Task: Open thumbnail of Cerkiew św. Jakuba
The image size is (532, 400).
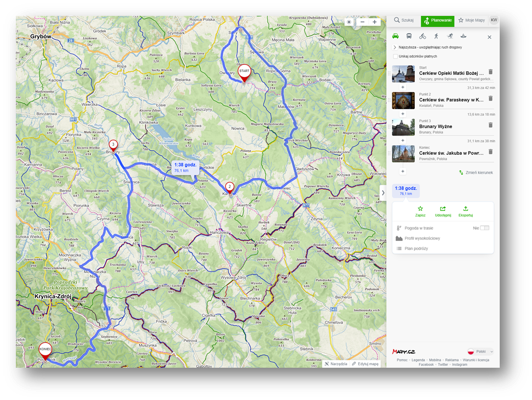Action: 403,153
